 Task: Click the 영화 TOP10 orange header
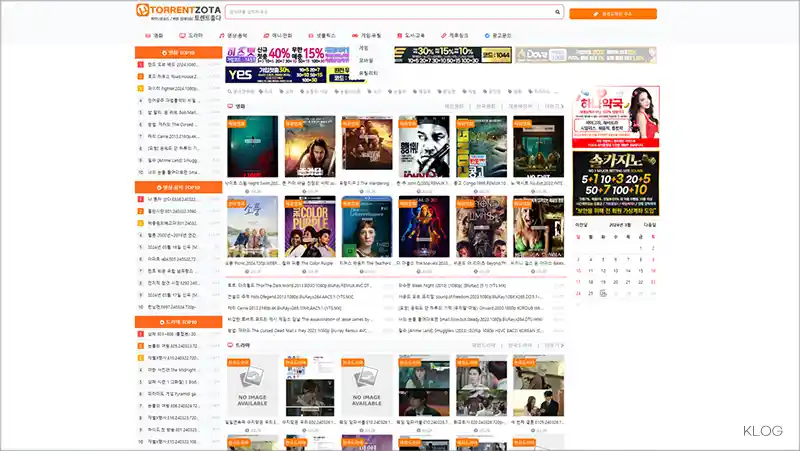[x=178, y=53]
